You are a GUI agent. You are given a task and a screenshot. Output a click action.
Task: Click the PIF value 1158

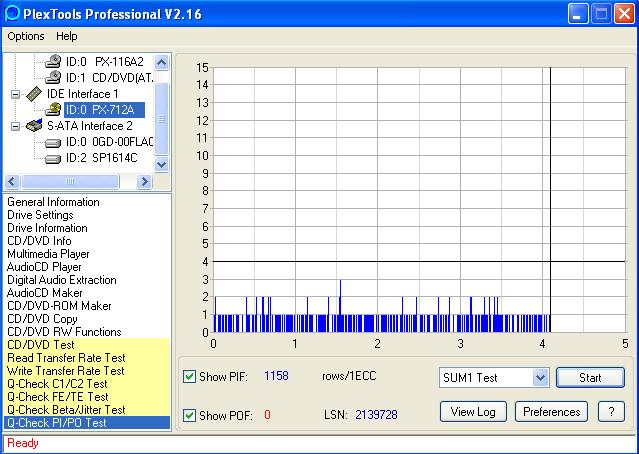[276, 376]
